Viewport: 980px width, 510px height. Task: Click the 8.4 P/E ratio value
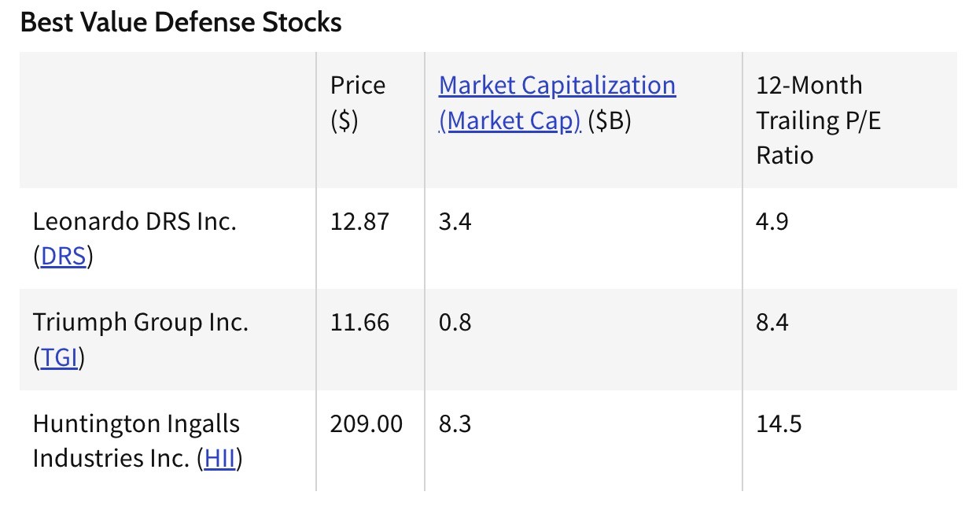coord(772,323)
